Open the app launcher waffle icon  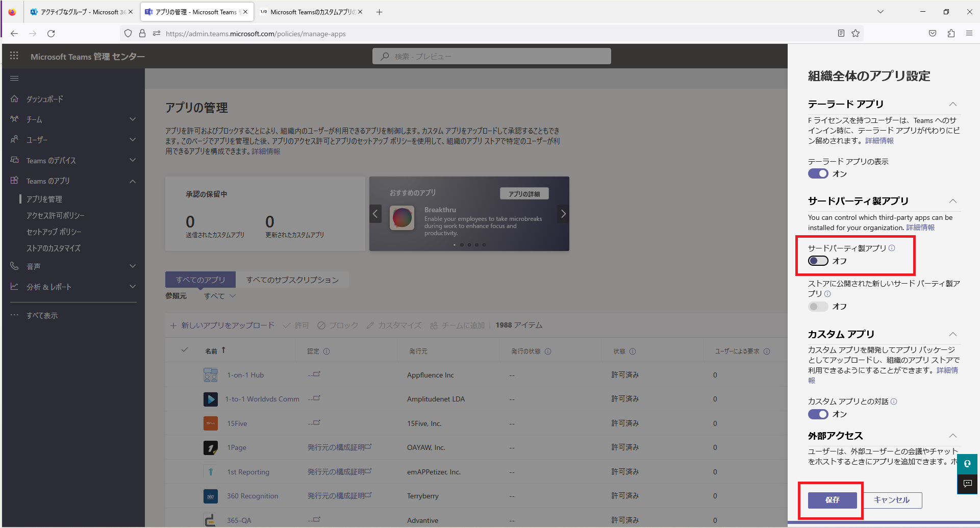[x=14, y=56]
